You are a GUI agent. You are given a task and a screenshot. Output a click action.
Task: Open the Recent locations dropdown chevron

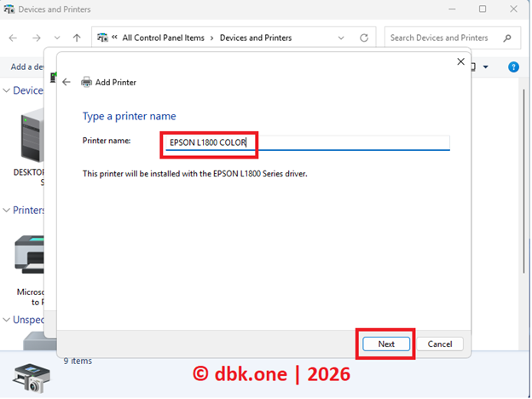[x=57, y=38]
